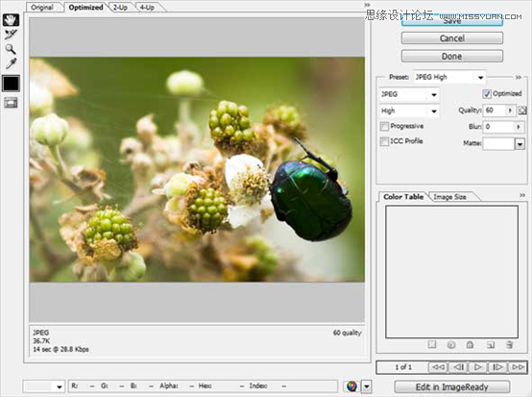Image resolution: width=532 pixels, height=397 pixels.
Task: Switch to the 2-Up tab
Action: (x=120, y=7)
